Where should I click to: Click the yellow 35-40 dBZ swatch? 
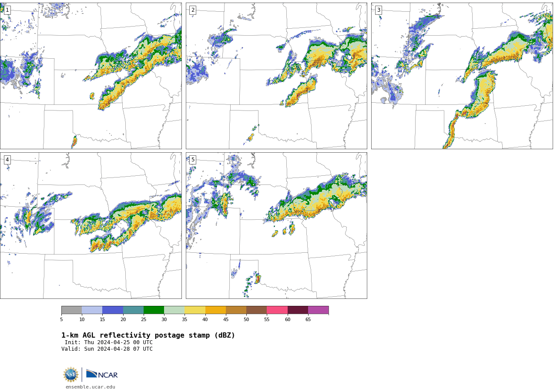(195, 310)
